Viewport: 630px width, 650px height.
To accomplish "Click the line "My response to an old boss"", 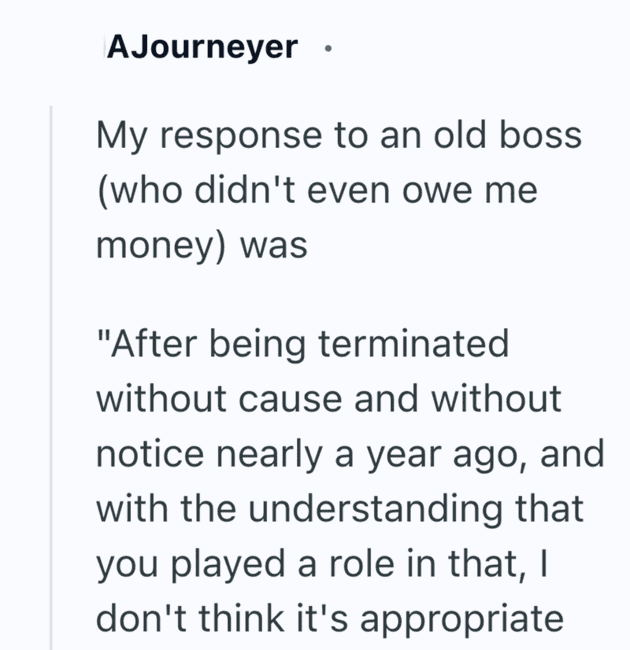I will [x=338, y=135].
